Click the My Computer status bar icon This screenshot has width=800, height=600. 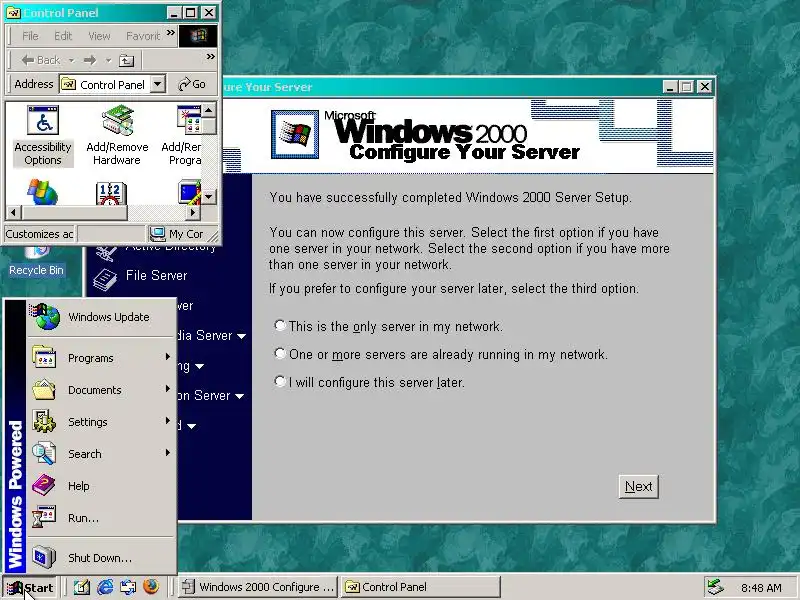157,234
